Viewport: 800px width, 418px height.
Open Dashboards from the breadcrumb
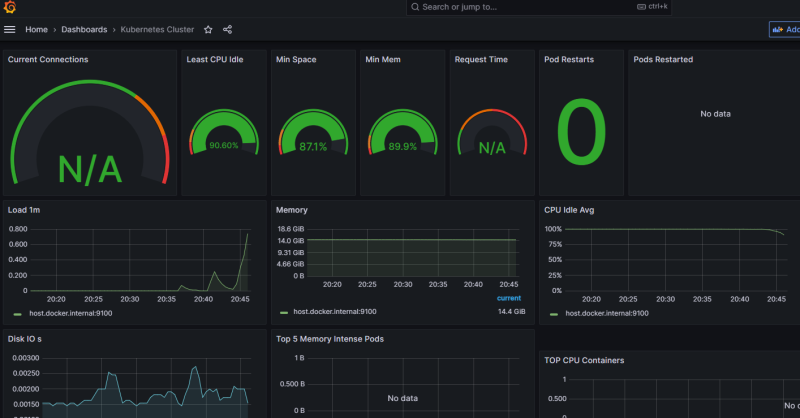pos(84,30)
